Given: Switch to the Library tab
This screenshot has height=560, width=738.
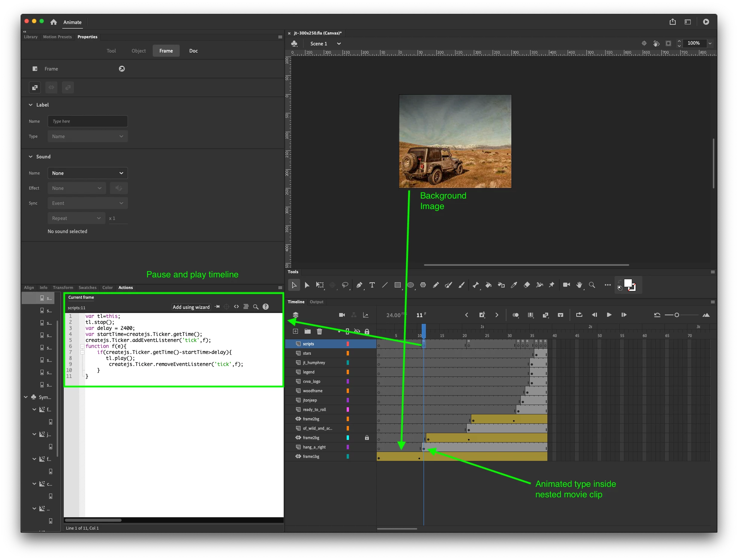Looking at the screenshot, I should coord(31,37).
